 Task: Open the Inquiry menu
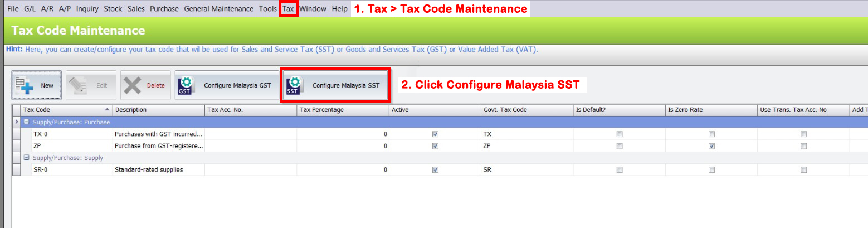click(87, 9)
